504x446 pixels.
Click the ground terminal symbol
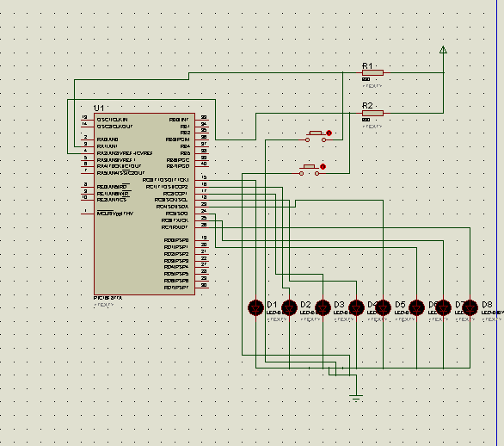(x=356, y=398)
